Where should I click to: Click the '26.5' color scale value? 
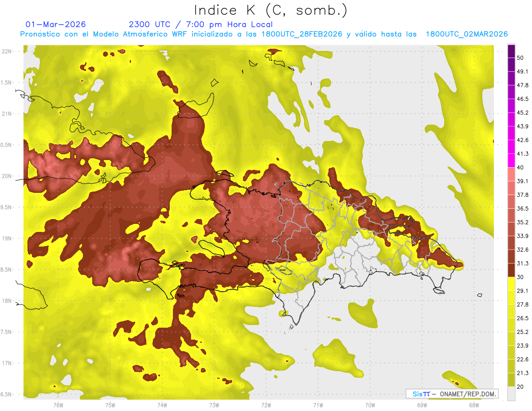523,318
